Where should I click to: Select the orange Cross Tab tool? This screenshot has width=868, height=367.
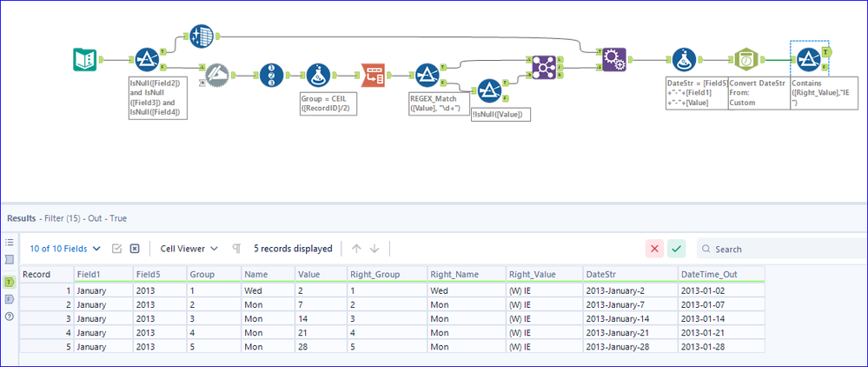(x=373, y=76)
